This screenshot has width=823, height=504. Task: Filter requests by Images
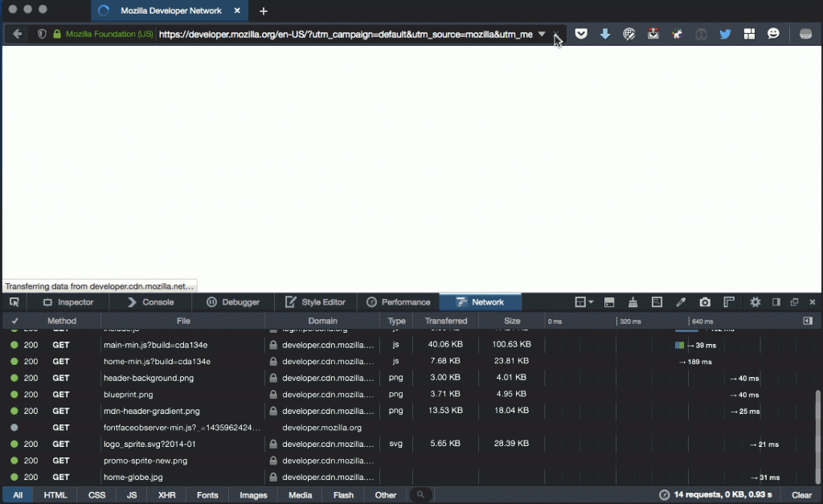(x=253, y=495)
